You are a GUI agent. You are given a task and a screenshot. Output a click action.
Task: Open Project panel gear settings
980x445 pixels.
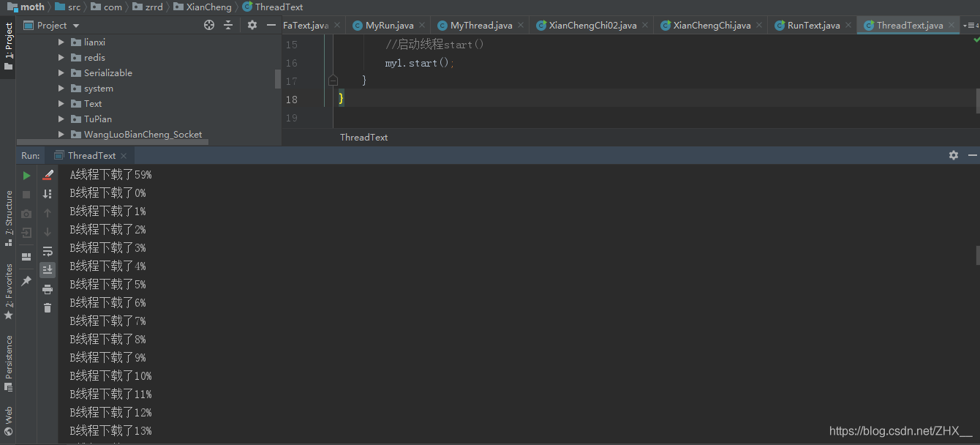click(252, 25)
